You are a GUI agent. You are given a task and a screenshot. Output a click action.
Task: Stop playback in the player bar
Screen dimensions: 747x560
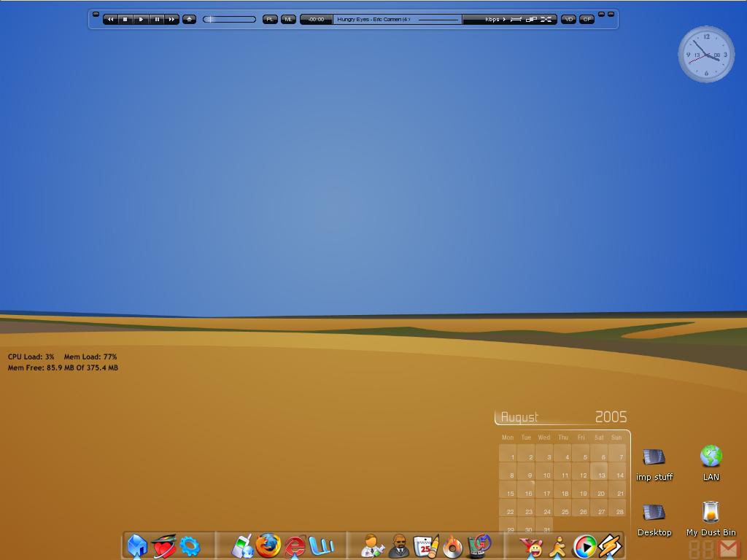coord(125,20)
